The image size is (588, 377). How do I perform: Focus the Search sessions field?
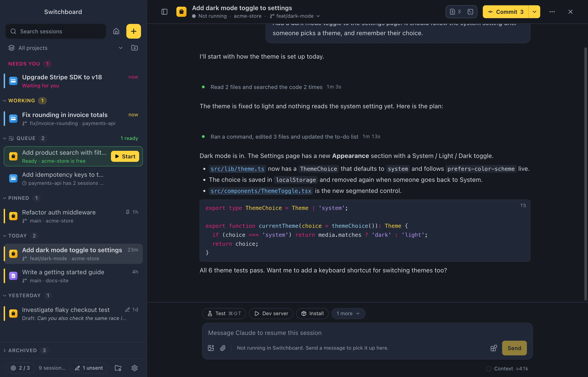pos(56,31)
